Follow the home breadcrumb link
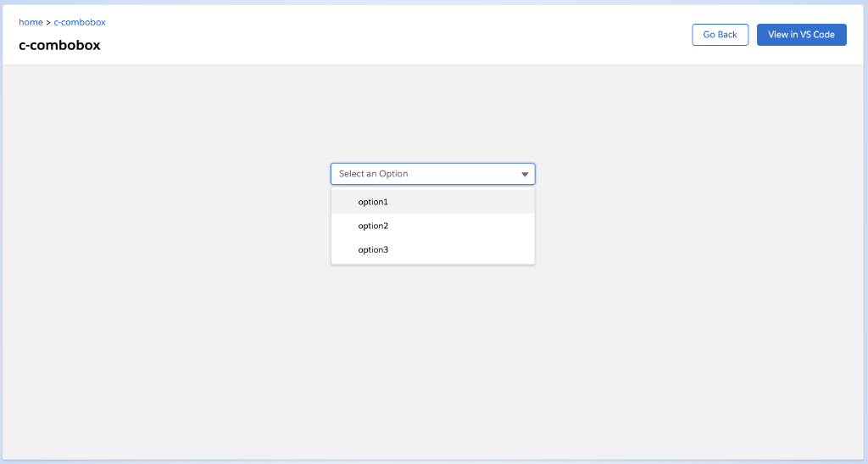 31,22
